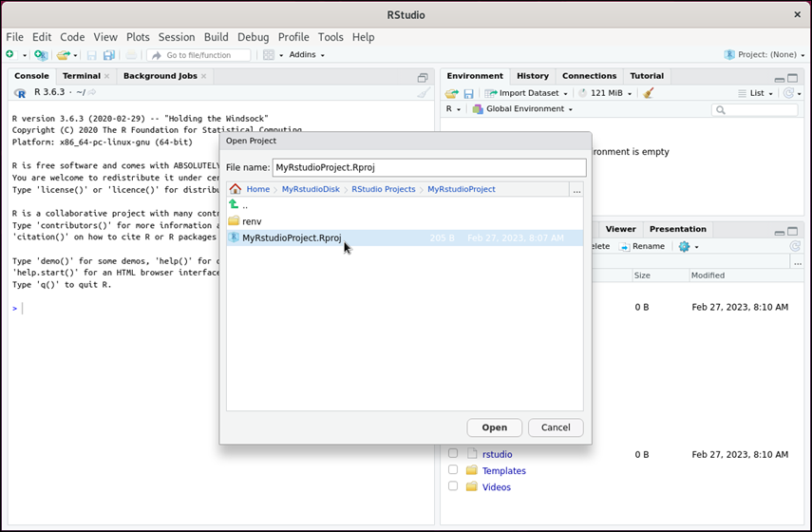812x532 pixels.
Task: Click the R logo icon in console header
Action: 20,93
